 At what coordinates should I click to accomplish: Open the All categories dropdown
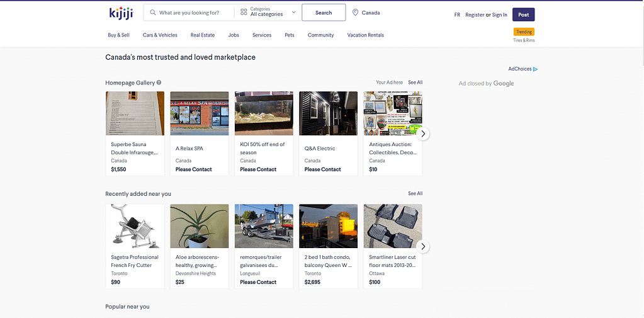(x=268, y=13)
